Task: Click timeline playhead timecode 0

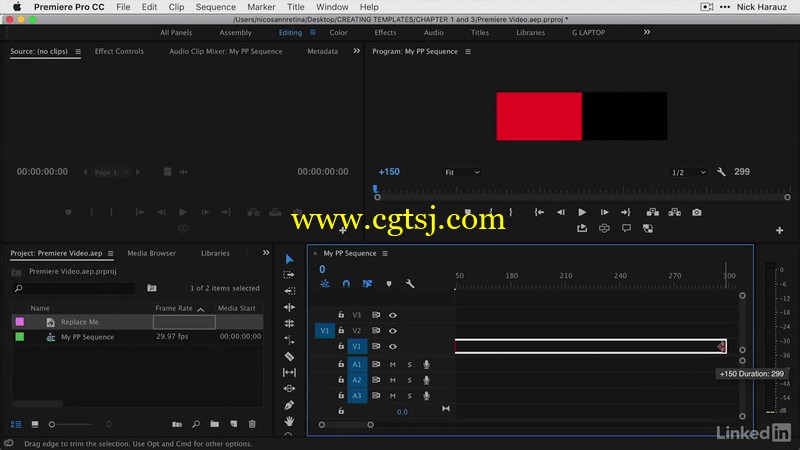Action: 322,269
